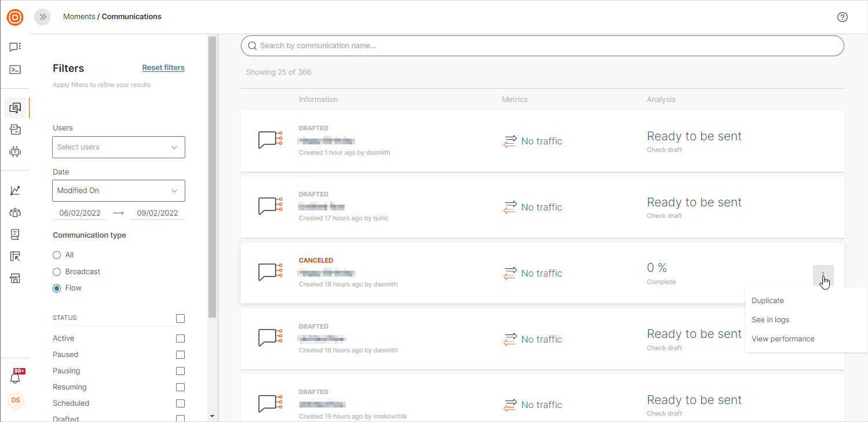Click the help question mark icon
The height and width of the screenshot is (422, 868).
(x=843, y=17)
